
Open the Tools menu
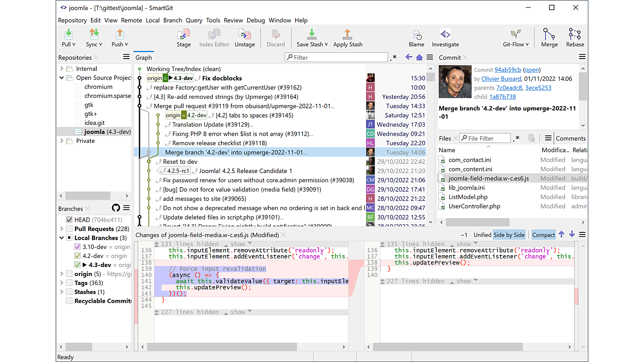tap(213, 20)
